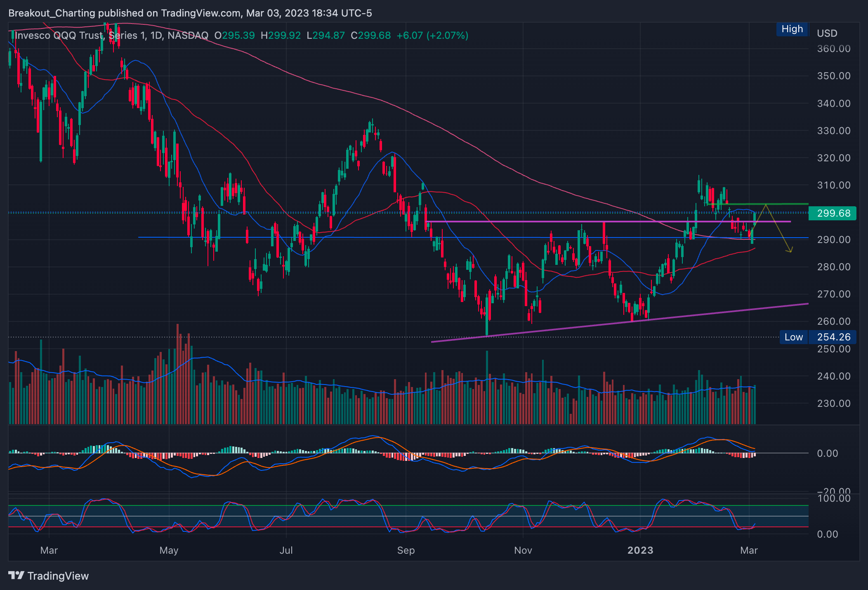Open the Breakout_Charting author name
This screenshot has width=868, height=590.
[52, 13]
